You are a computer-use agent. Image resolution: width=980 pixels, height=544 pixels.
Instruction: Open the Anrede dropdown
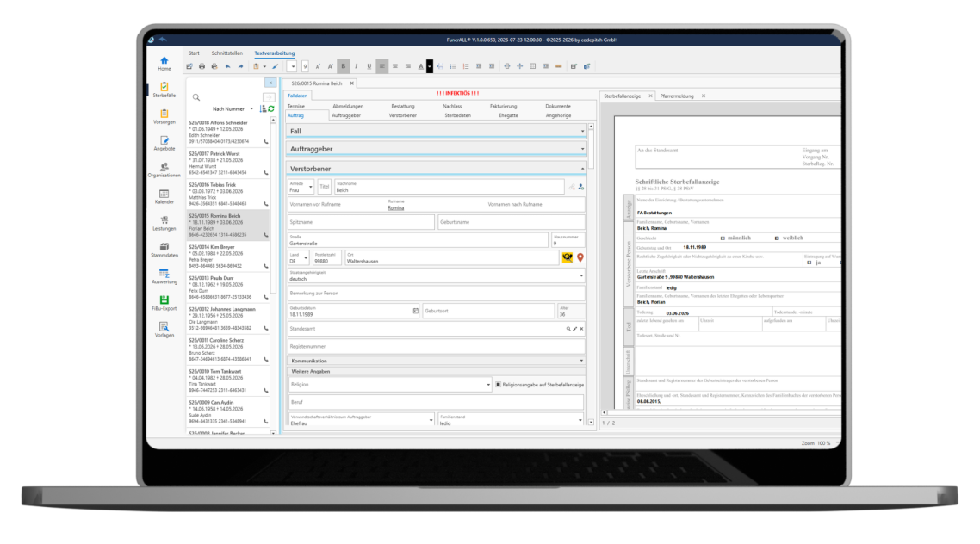pos(311,187)
